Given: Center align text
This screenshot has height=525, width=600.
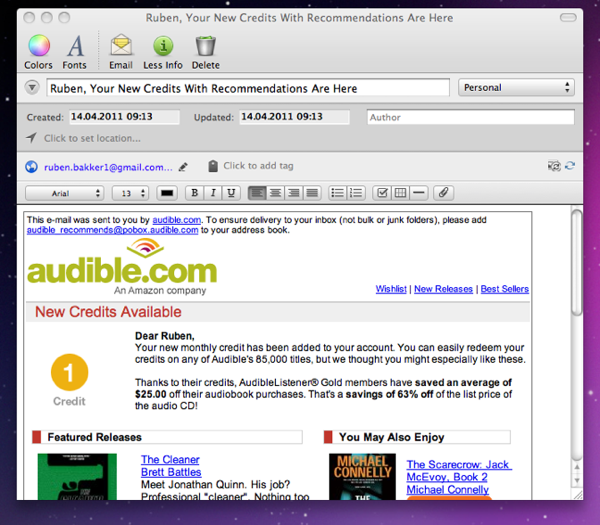Looking at the screenshot, I should (275, 193).
